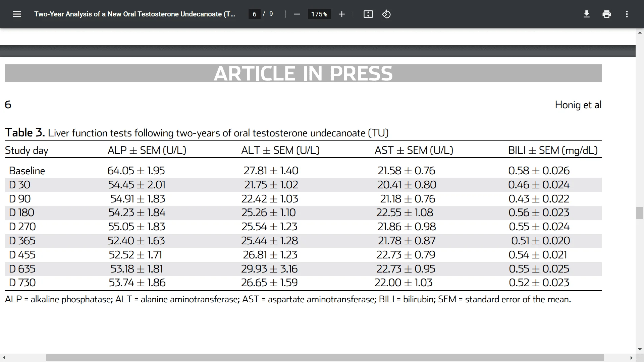Click the 'D 90' row label
The height and width of the screenshot is (362, 644).
click(20, 199)
